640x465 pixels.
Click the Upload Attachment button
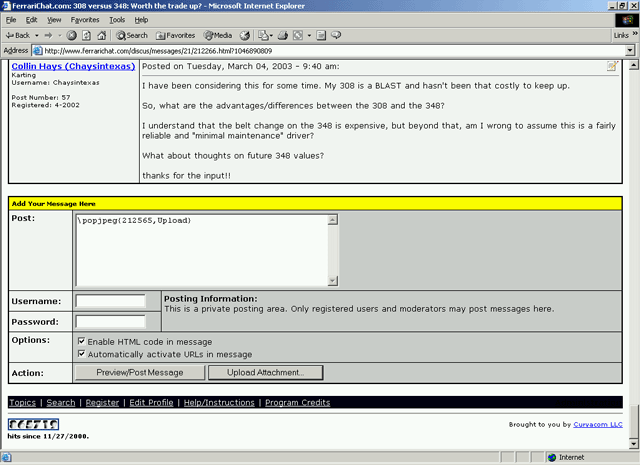(x=266, y=372)
